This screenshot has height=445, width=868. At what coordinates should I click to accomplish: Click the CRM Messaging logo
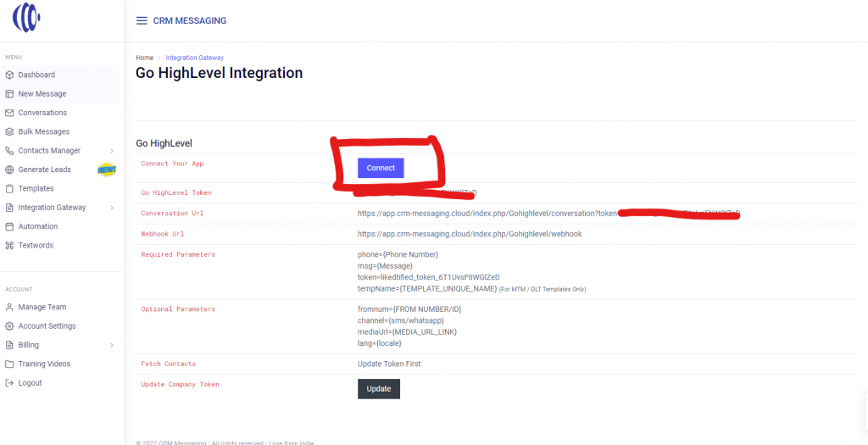coord(26,17)
